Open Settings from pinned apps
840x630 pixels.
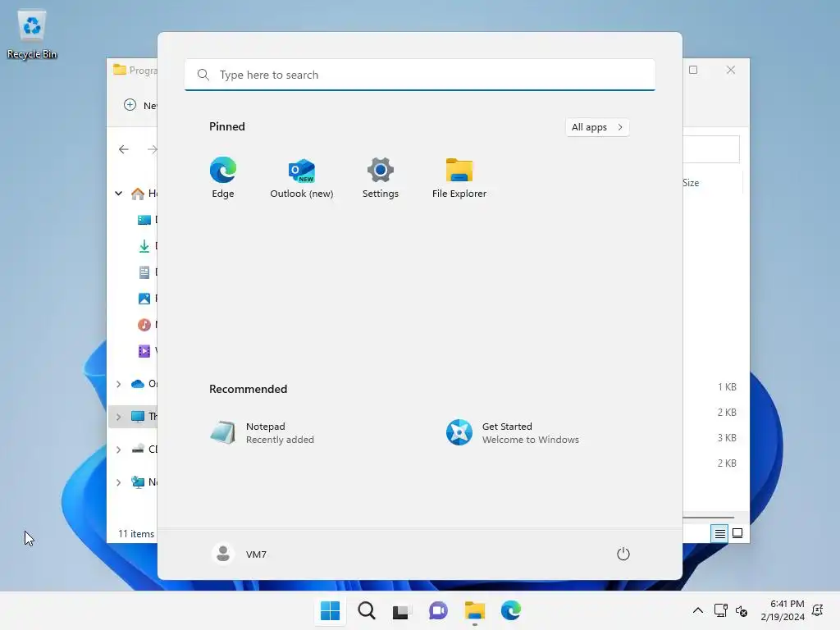[381, 178]
